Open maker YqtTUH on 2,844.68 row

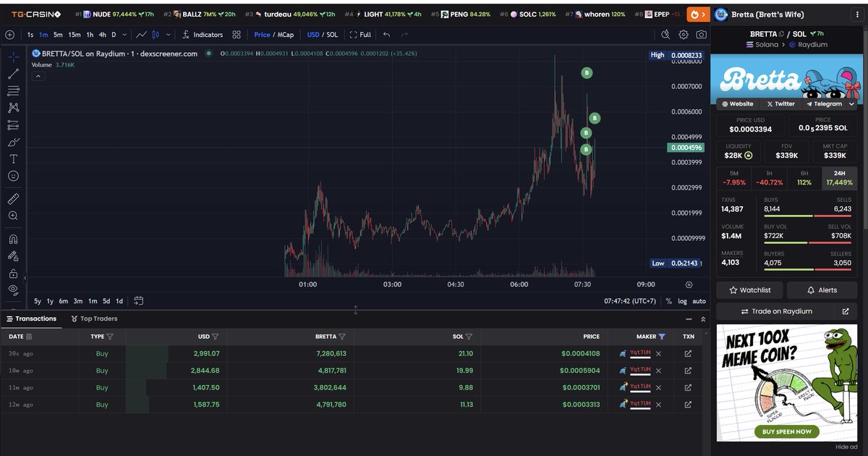pos(640,370)
